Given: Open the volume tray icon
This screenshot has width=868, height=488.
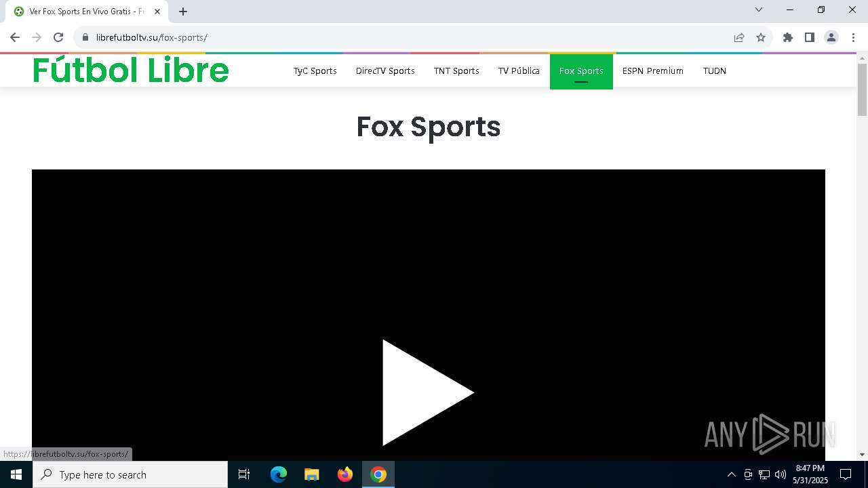Looking at the screenshot, I should [781, 474].
